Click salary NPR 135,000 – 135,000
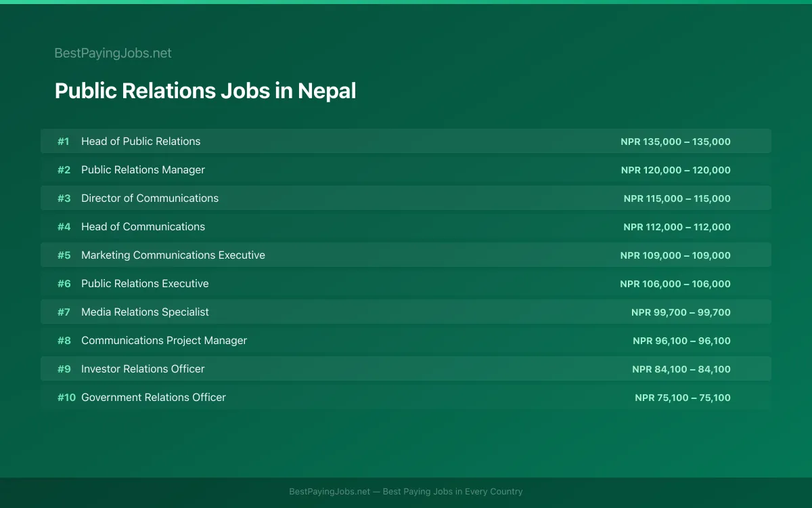Viewport: 812px width, 508px height. coord(675,142)
